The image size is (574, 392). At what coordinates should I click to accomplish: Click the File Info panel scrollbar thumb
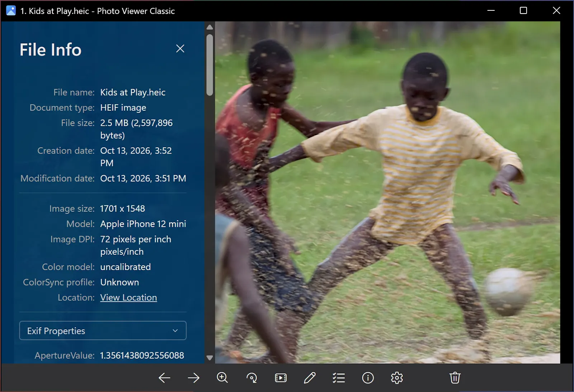pyautogui.click(x=210, y=65)
